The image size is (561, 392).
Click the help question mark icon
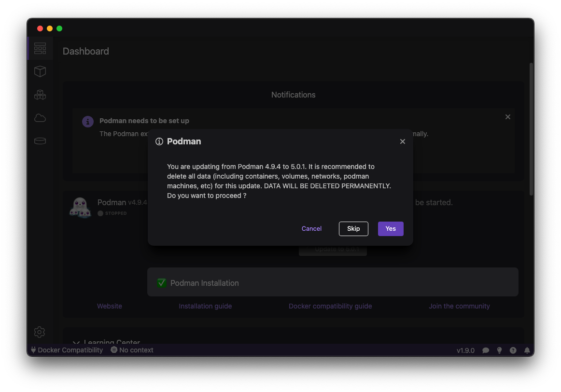click(513, 350)
